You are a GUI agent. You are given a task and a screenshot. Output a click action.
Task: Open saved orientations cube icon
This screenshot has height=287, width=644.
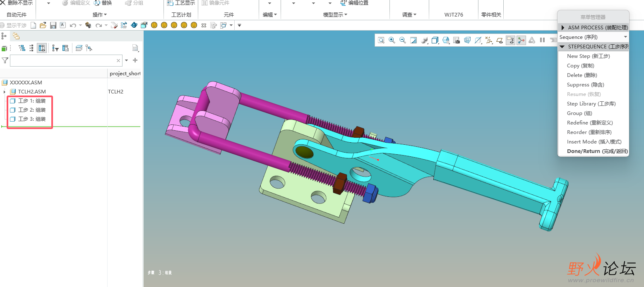pyautogui.click(x=435, y=40)
